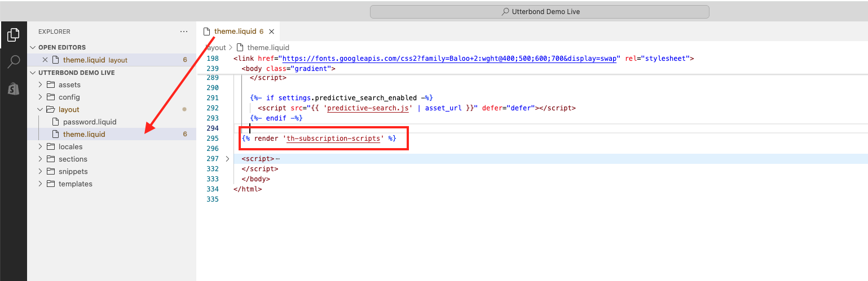The width and height of the screenshot is (868, 281).
Task: Unfold the collapsed script block at line 297
Action: pos(227,159)
